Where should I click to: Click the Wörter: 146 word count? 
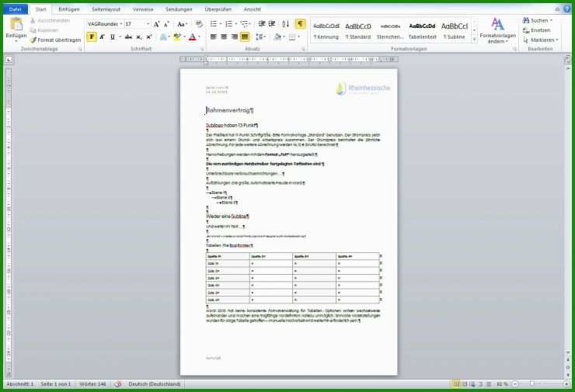coord(92,384)
